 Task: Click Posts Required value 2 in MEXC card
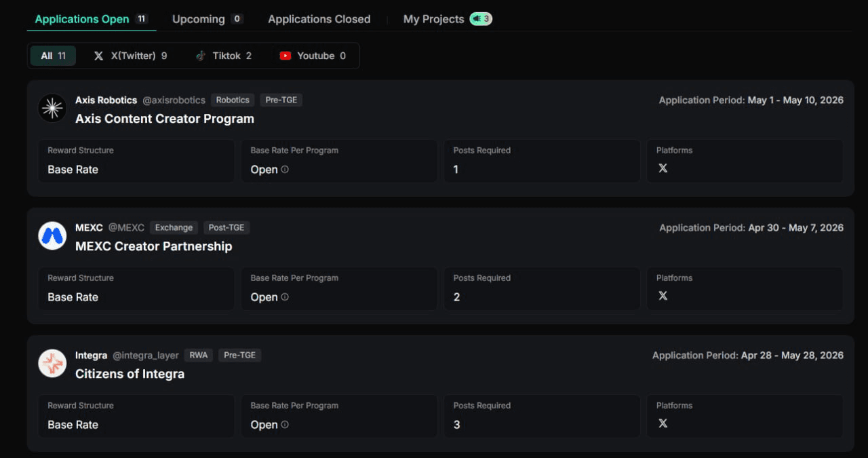[x=456, y=297]
